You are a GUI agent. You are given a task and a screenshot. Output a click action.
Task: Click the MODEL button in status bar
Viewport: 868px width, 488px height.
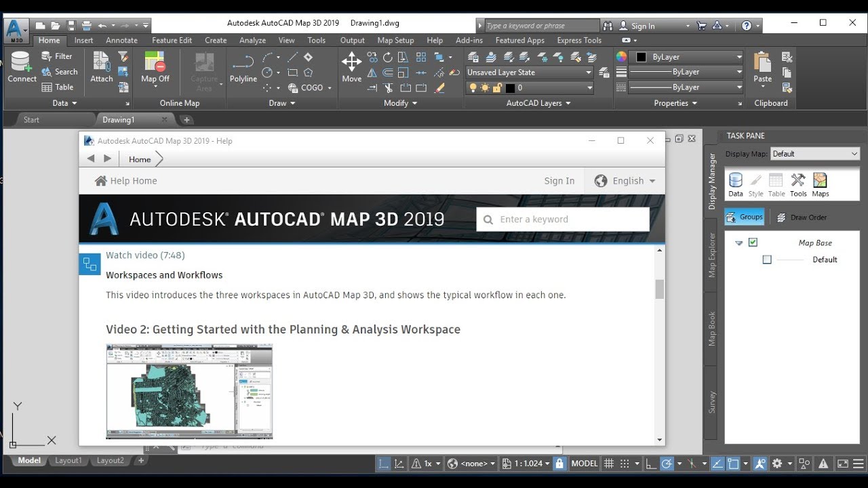click(x=585, y=464)
